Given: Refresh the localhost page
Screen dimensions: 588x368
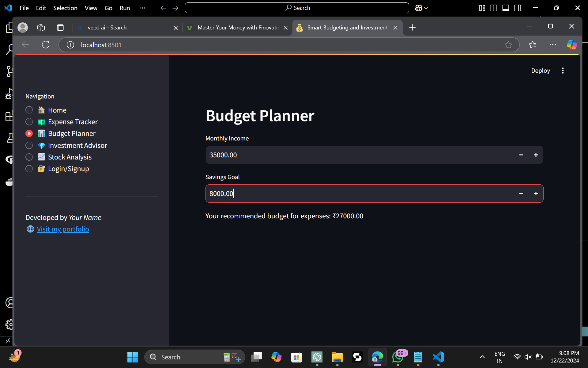Looking at the screenshot, I should tap(46, 45).
